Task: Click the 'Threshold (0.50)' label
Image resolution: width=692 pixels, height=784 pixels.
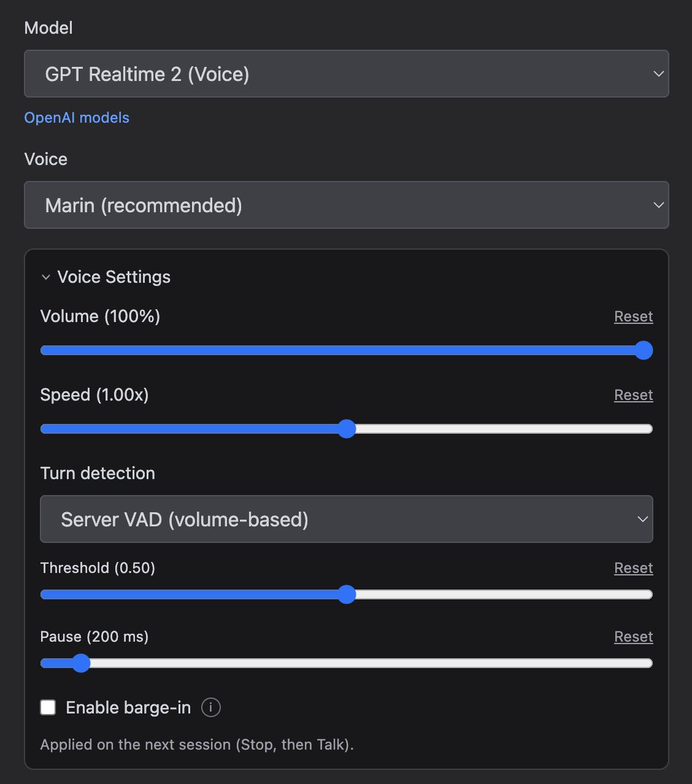Action: [98, 568]
